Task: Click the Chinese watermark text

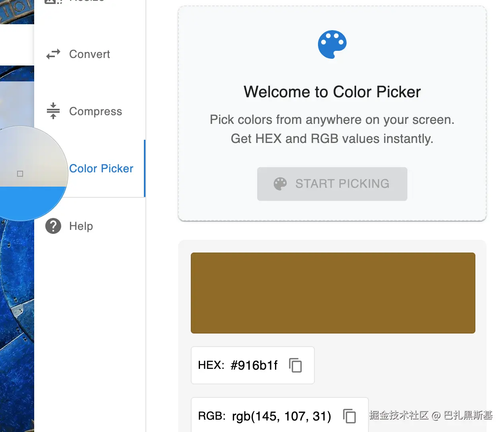Action: coord(431,415)
